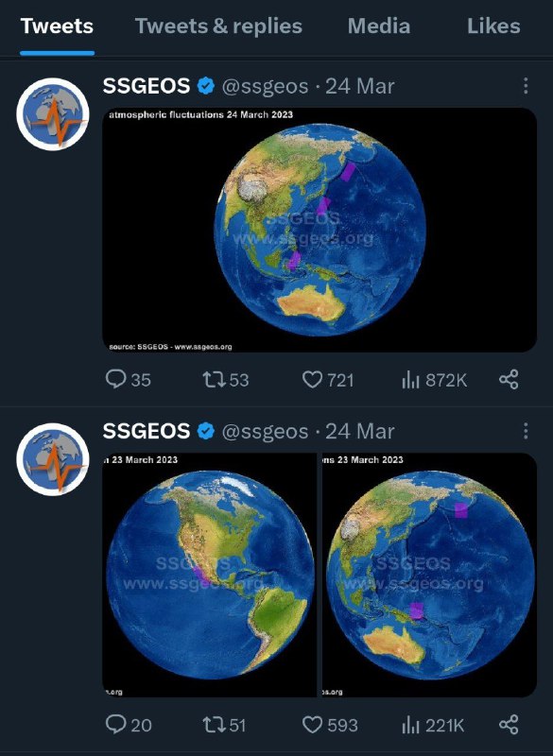Retweet the tweet with 51 retweets
The width and height of the screenshot is (553, 756).
[224, 724]
